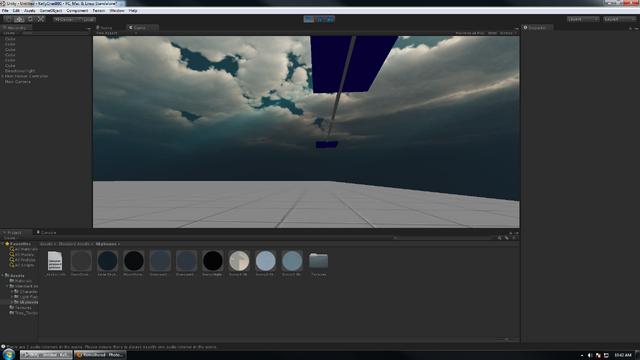
Task: Click the Standard Assets breadcrumb
Action: coord(73,244)
